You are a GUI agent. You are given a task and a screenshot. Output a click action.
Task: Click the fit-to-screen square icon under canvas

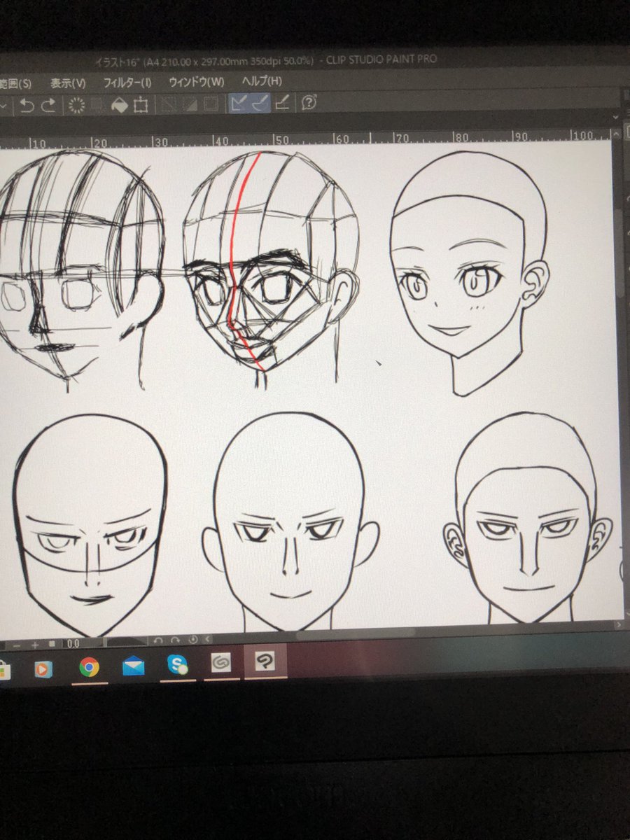tap(52, 644)
